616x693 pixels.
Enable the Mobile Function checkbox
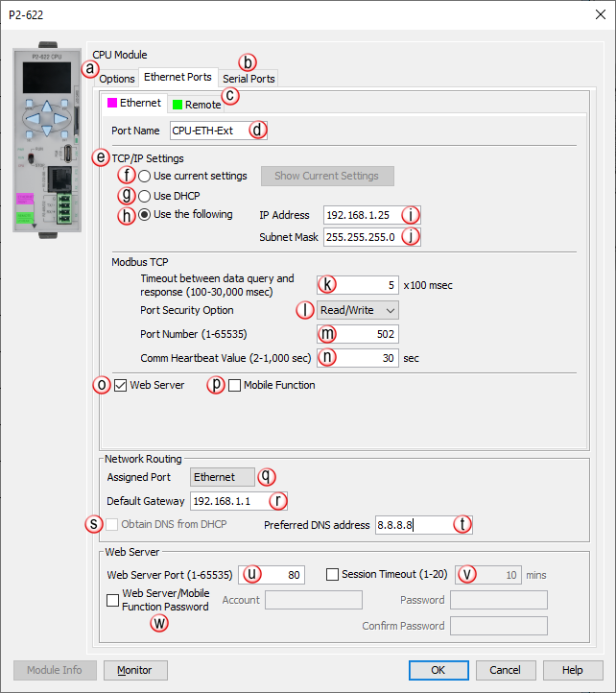235,386
